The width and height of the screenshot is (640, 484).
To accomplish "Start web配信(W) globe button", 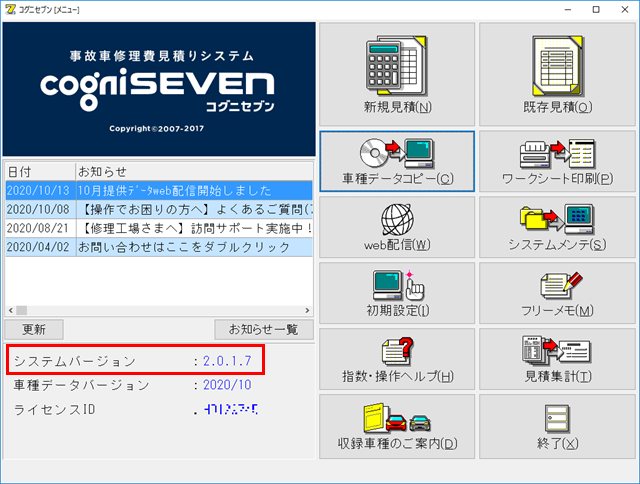I will pos(397,227).
